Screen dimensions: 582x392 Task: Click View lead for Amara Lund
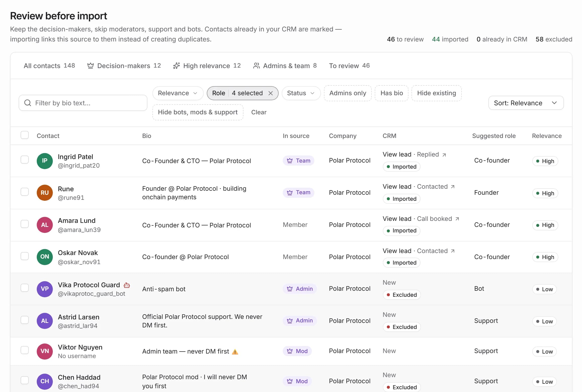(397, 219)
